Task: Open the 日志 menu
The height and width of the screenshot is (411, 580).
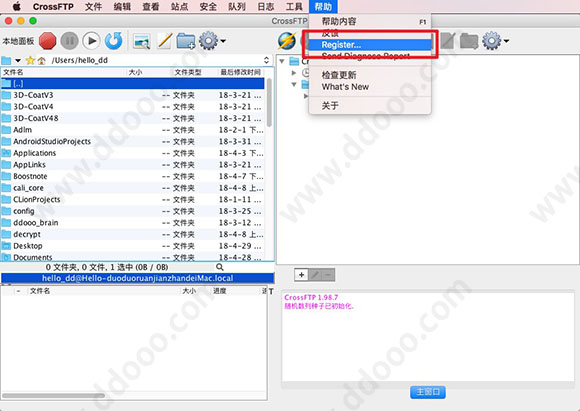Action: 266,7
